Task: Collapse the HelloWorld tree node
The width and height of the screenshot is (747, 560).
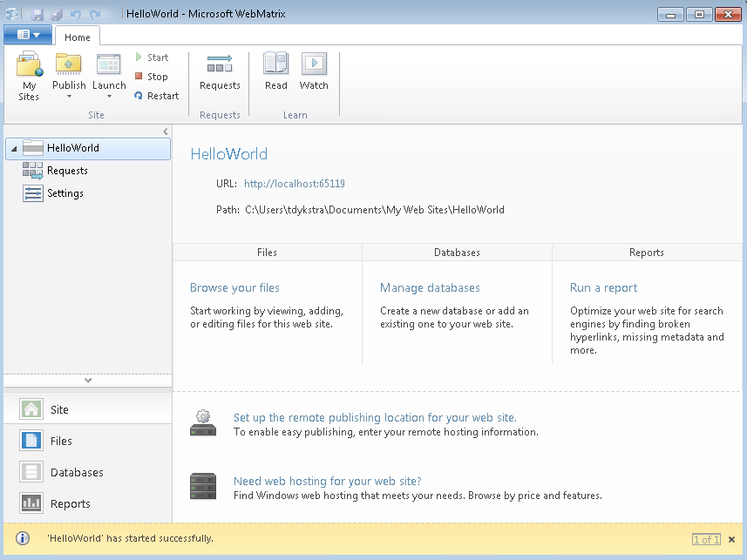Action: click(14, 149)
